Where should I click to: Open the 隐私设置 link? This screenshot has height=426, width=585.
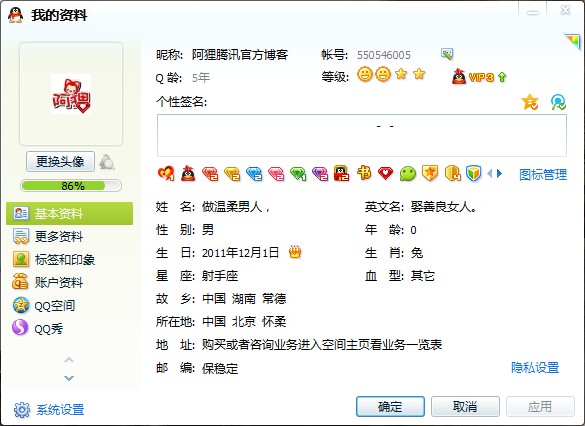tap(535, 367)
